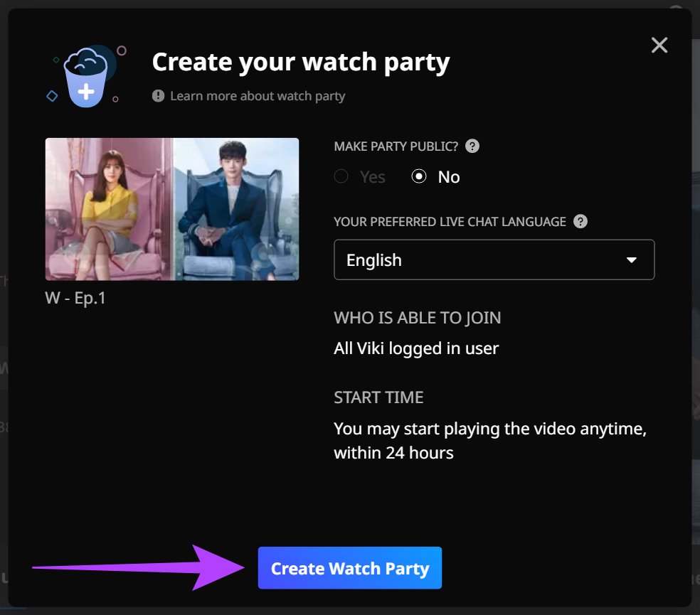The height and width of the screenshot is (615, 700).
Task: Click the Create your watch party heading
Action: pyautogui.click(x=301, y=63)
